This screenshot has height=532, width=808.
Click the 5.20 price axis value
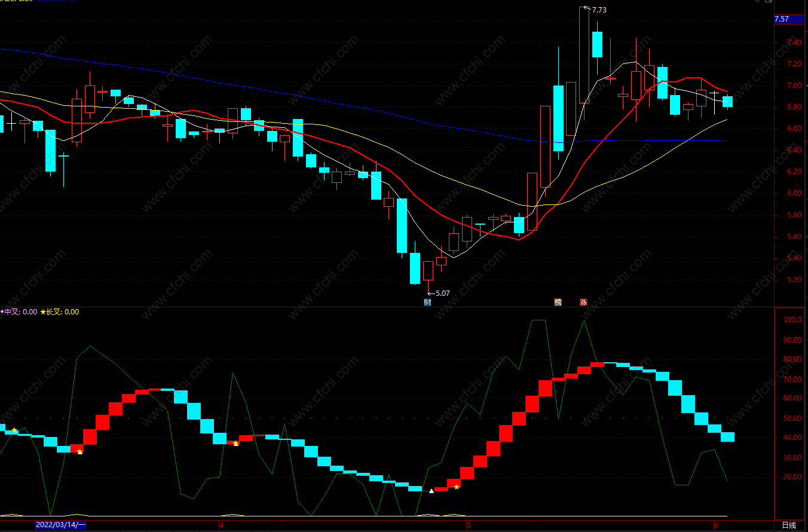coord(794,279)
